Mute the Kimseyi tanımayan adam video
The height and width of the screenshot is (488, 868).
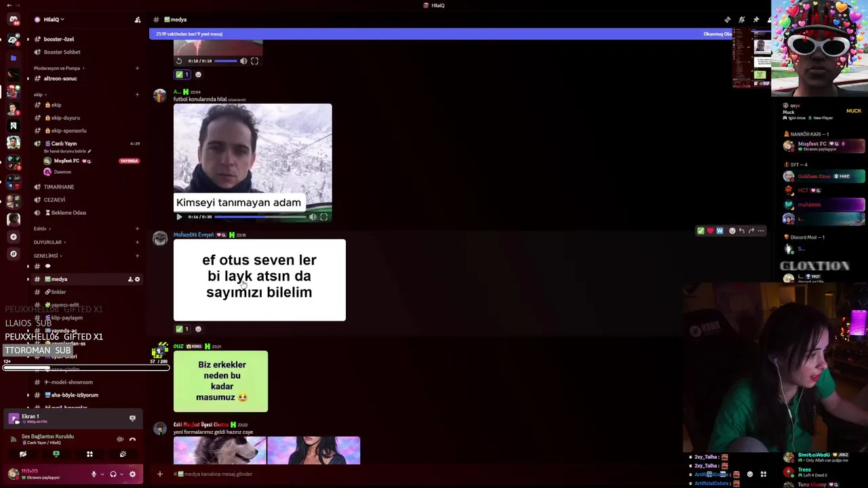pos(313,217)
